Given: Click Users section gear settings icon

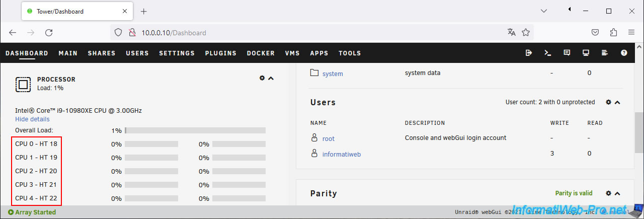Looking at the screenshot, I should pos(608,102).
